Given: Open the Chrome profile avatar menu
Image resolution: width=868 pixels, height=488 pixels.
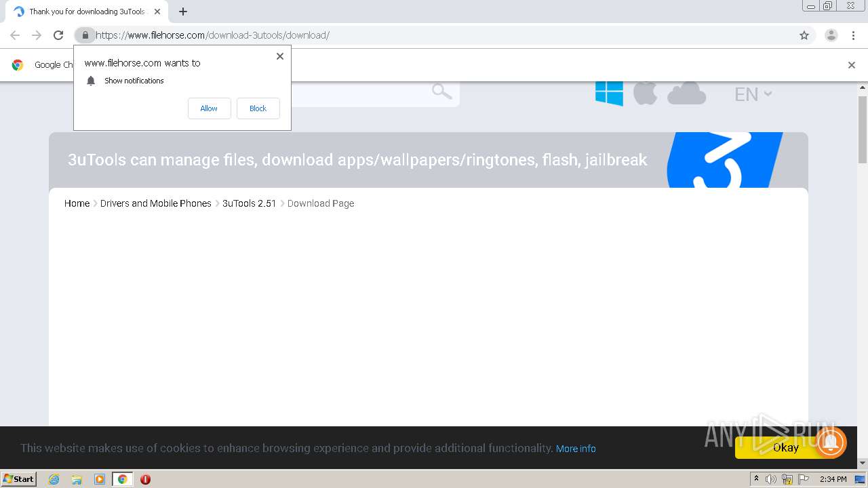Looking at the screenshot, I should (831, 35).
